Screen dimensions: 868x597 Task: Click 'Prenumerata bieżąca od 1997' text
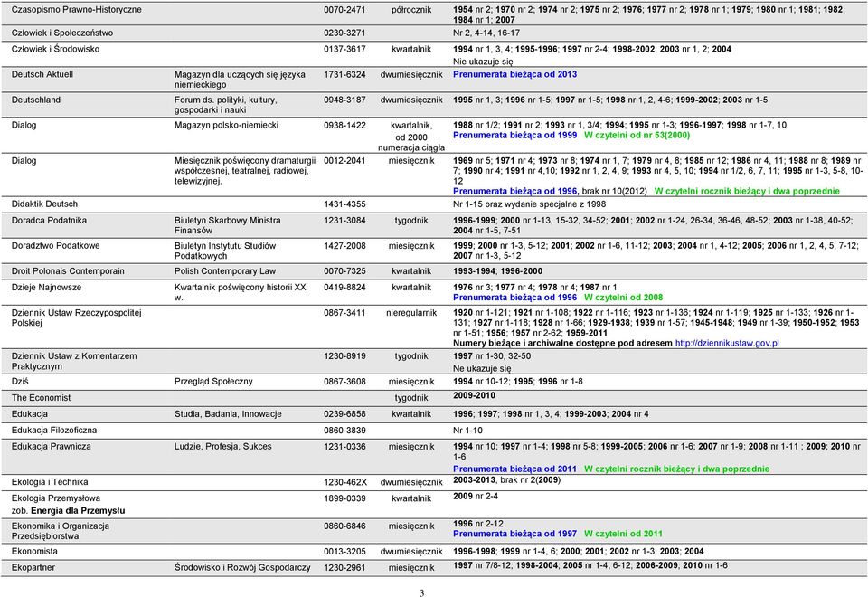tap(514, 534)
